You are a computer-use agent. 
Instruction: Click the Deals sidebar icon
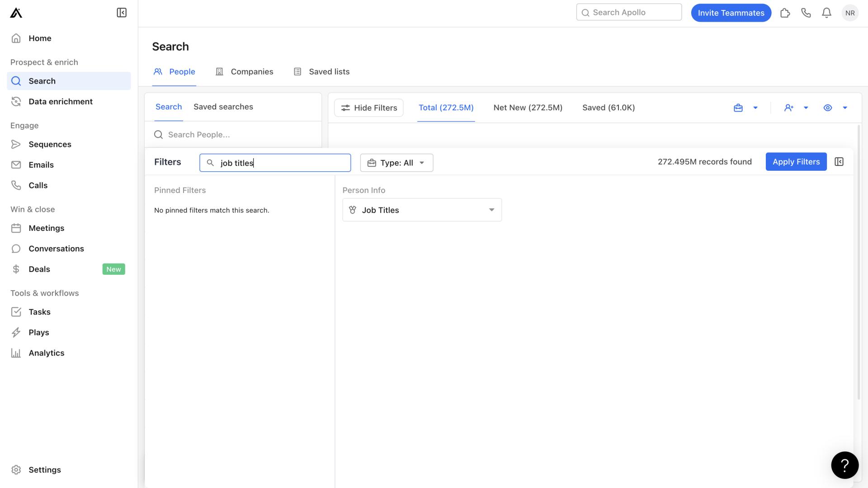click(x=16, y=269)
